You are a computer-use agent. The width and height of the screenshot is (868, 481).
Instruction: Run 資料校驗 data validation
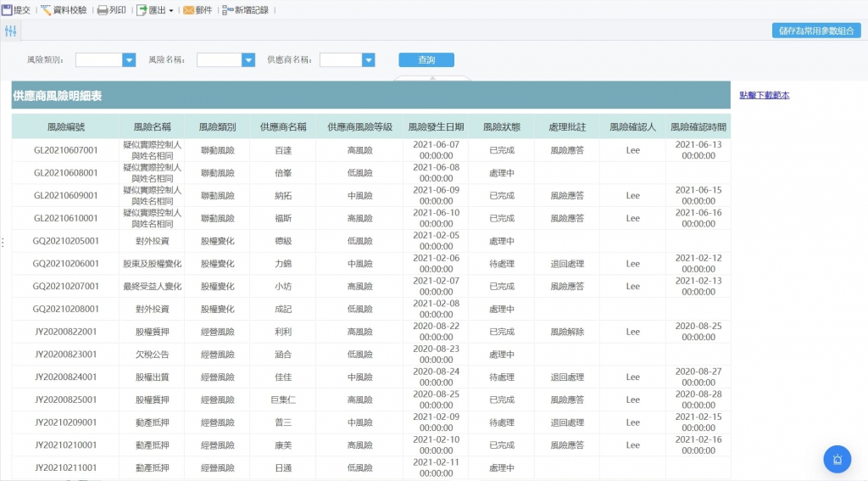pos(64,10)
